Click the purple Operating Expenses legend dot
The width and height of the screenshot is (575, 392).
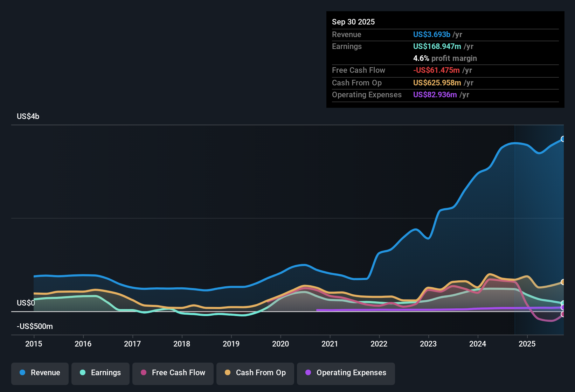tap(308, 373)
